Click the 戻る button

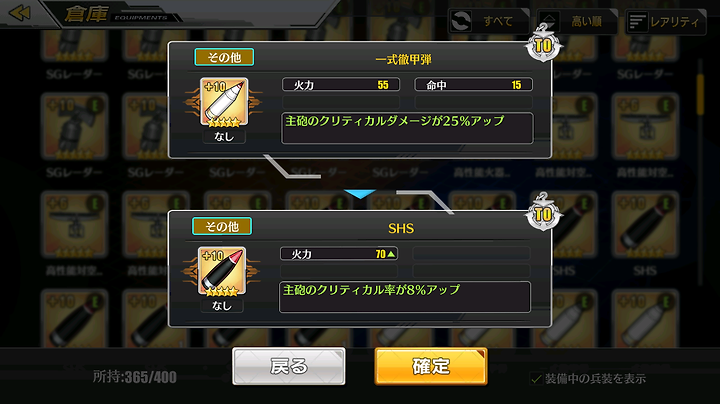click(x=289, y=366)
